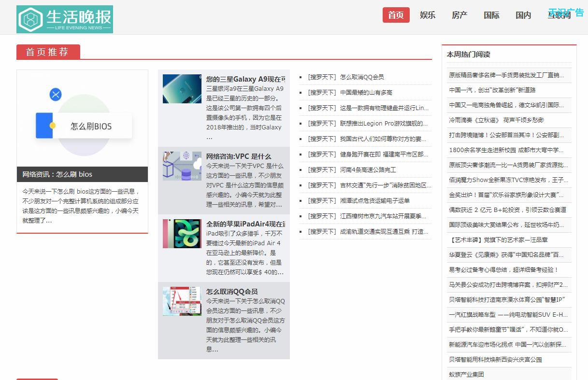Open 网络咨询:VPC 是什么 article
Viewport: 588px width, 380px height.
point(239,156)
